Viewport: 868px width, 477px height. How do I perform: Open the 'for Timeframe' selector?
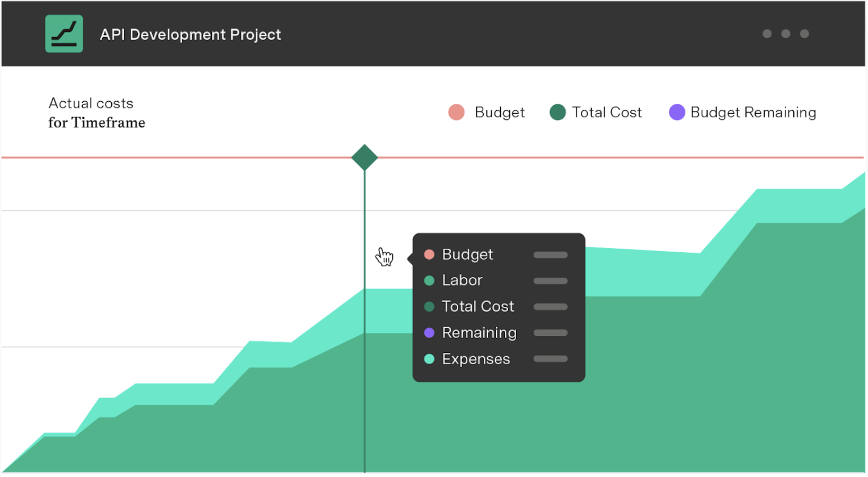point(96,123)
